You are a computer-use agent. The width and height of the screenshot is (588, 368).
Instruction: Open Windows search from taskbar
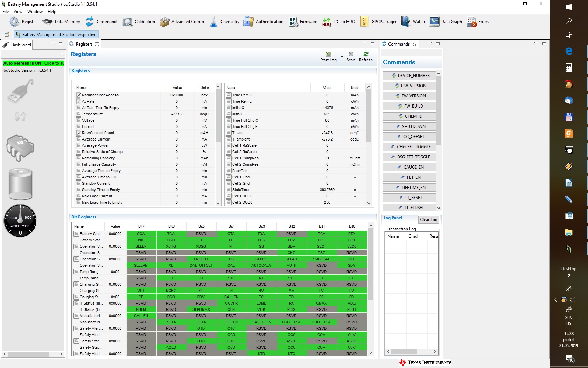click(569, 21)
